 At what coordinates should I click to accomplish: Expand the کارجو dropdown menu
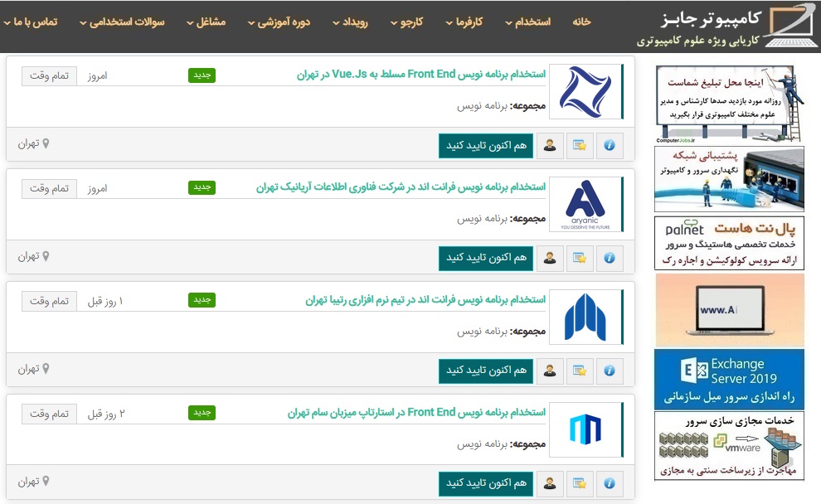tap(407, 22)
